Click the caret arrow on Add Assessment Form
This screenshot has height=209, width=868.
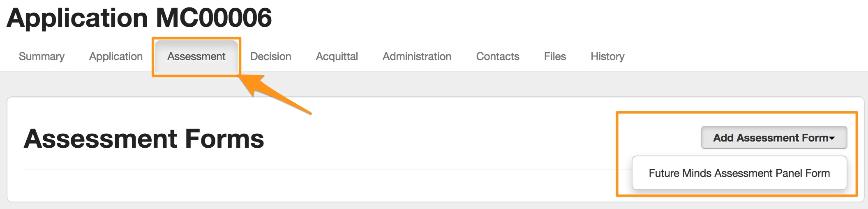click(832, 138)
